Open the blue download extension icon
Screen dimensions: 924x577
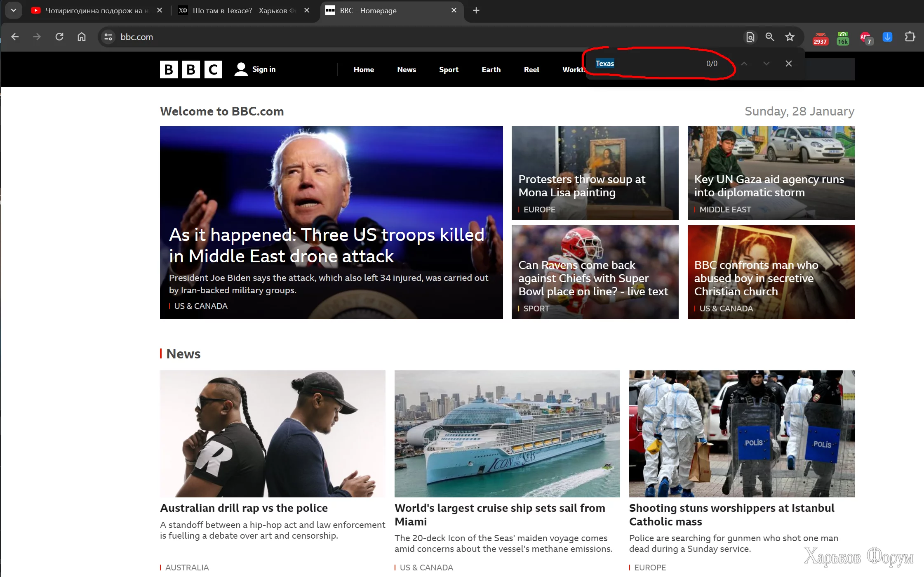click(x=887, y=37)
